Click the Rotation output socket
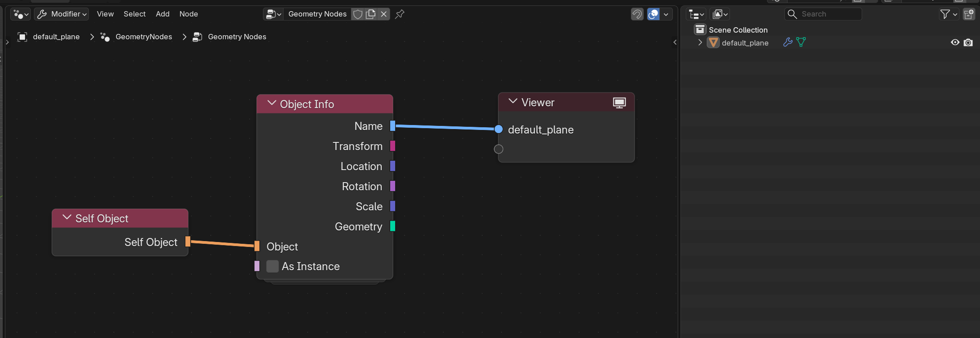This screenshot has height=338, width=980. [x=392, y=186]
